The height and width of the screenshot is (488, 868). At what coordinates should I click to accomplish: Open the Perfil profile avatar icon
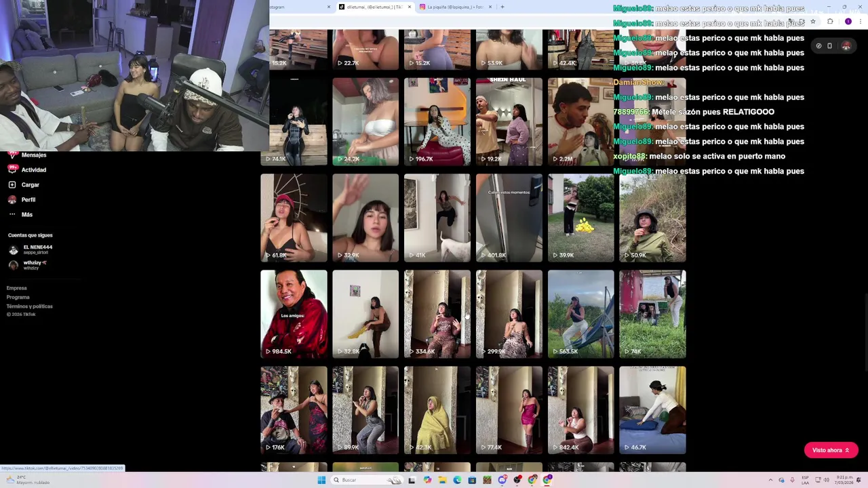(x=12, y=199)
